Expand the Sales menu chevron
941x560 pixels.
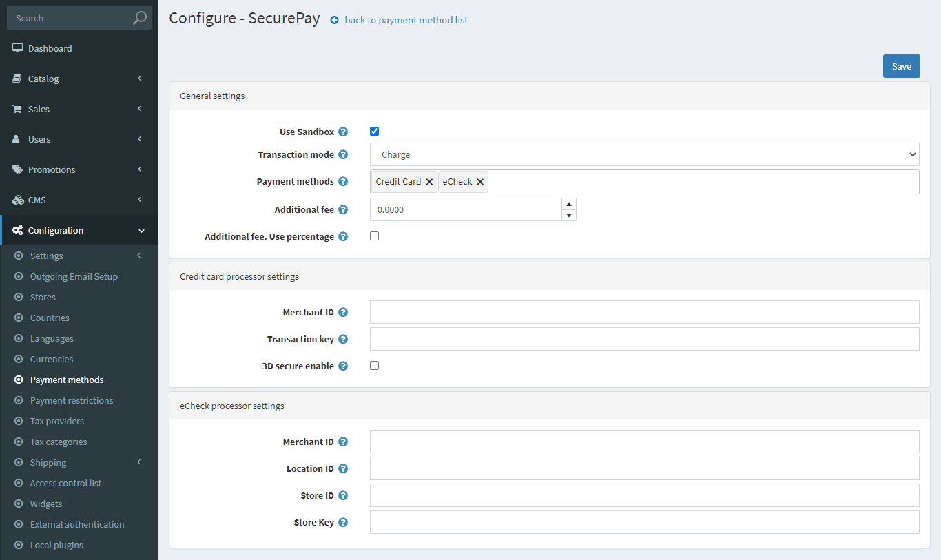pos(140,109)
